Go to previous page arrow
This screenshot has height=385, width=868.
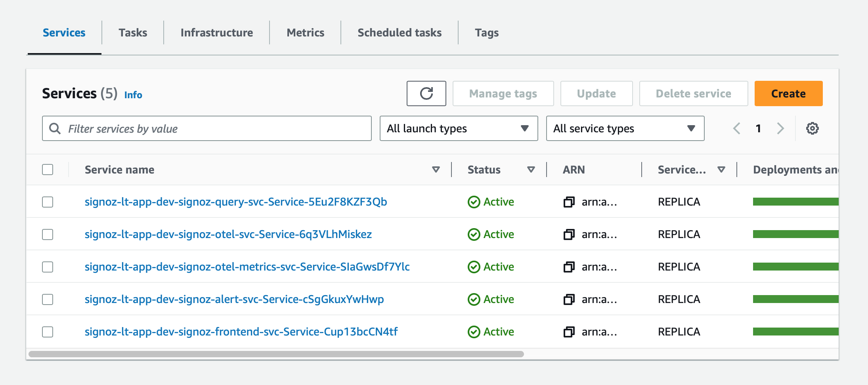[x=737, y=128]
